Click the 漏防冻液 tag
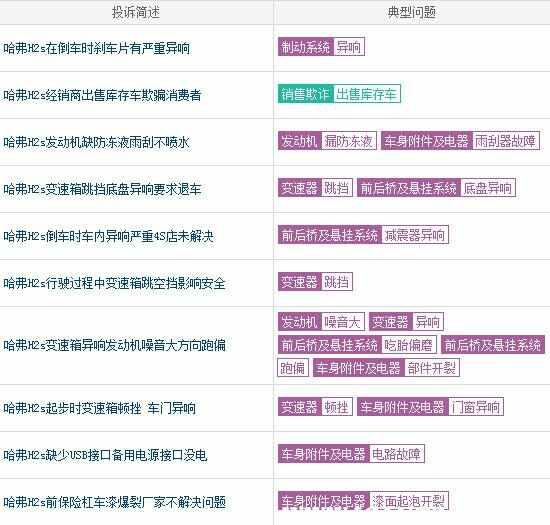 [x=349, y=141]
